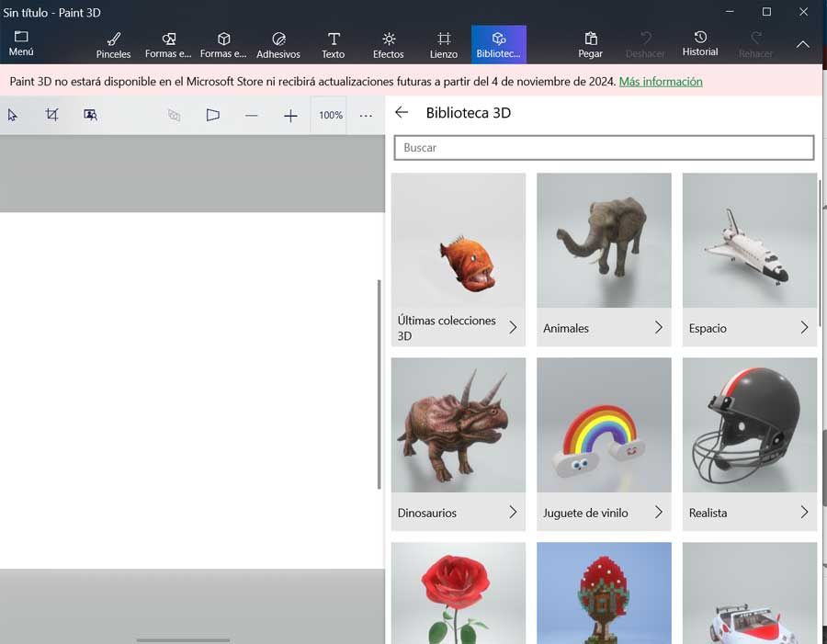
Task: Select the arrow selection tool
Action: (x=13, y=115)
